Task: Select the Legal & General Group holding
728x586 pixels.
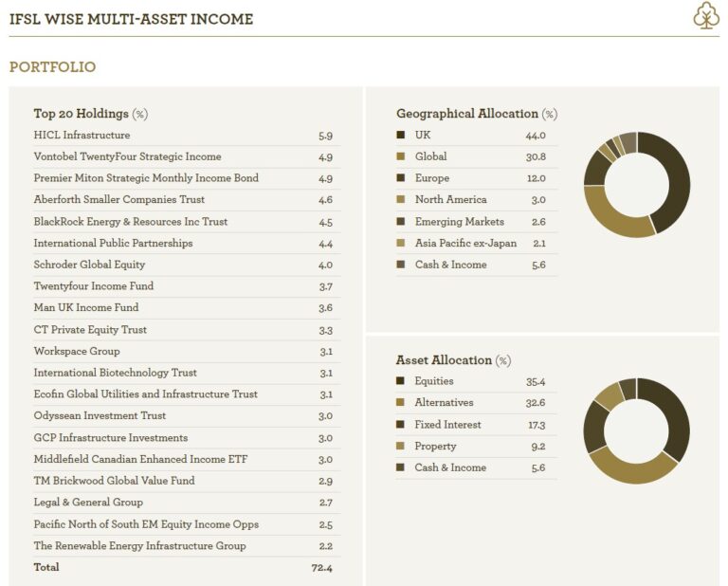Action: pos(88,503)
